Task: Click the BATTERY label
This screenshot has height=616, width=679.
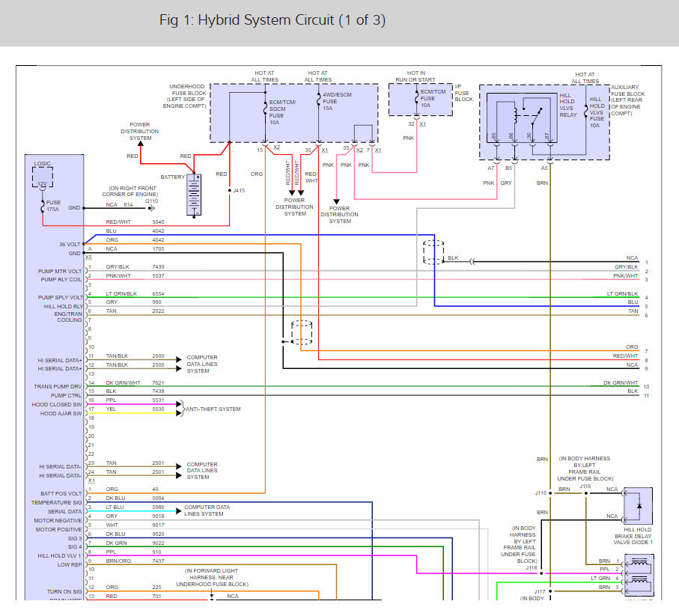Action: [172, 177]
